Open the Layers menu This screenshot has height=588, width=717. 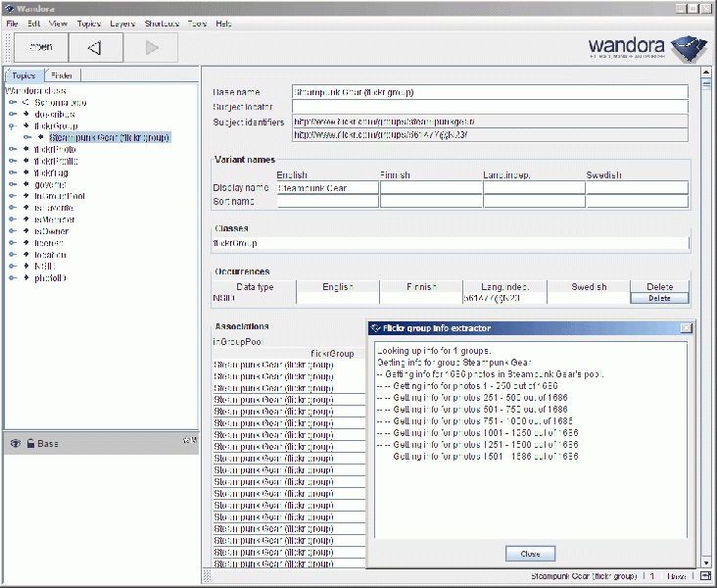point(123,23)
